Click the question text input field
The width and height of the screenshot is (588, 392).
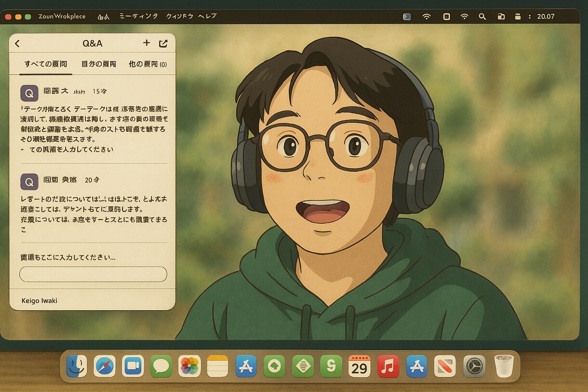[93, 274]
